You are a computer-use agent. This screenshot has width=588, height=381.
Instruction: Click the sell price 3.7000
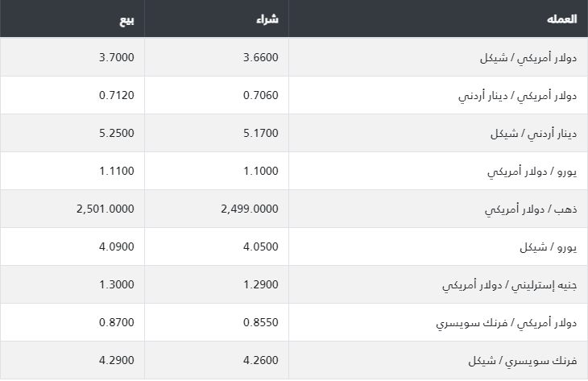pyautogui.click(x=116, y=57)
